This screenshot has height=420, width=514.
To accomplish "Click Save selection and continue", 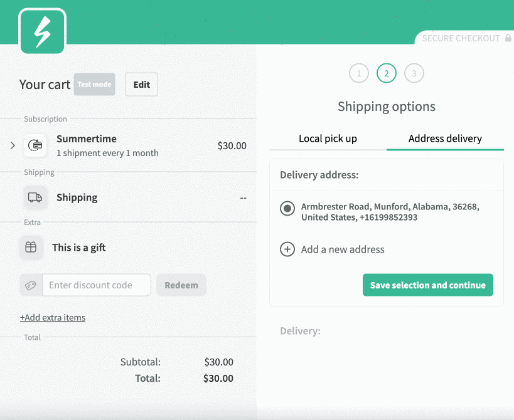I will tap(428, 285).
